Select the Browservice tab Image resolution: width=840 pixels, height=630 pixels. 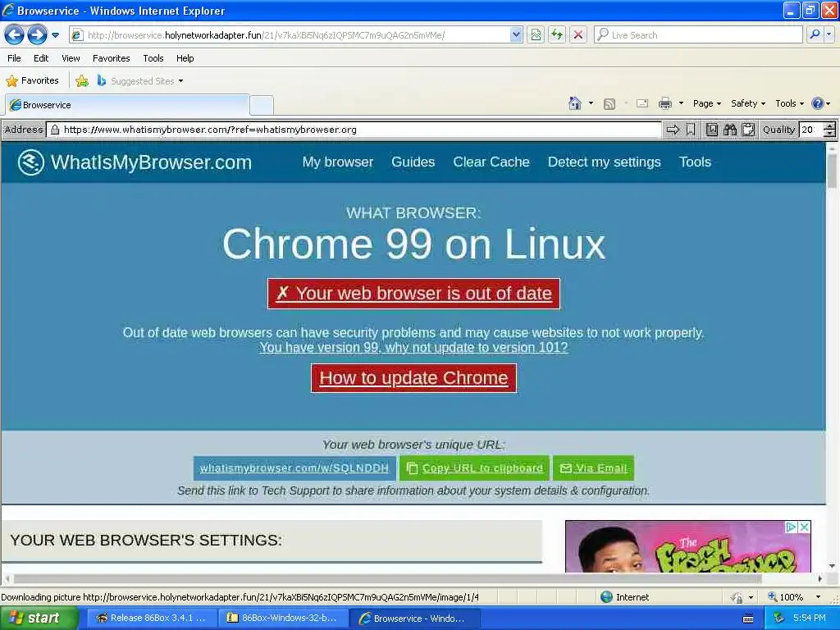click(x=127, y=105)
